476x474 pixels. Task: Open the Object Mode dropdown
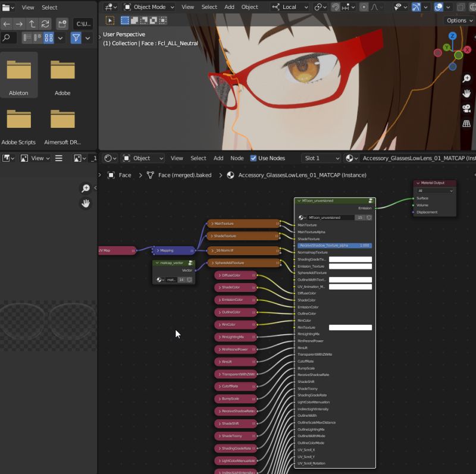[148, 7]
